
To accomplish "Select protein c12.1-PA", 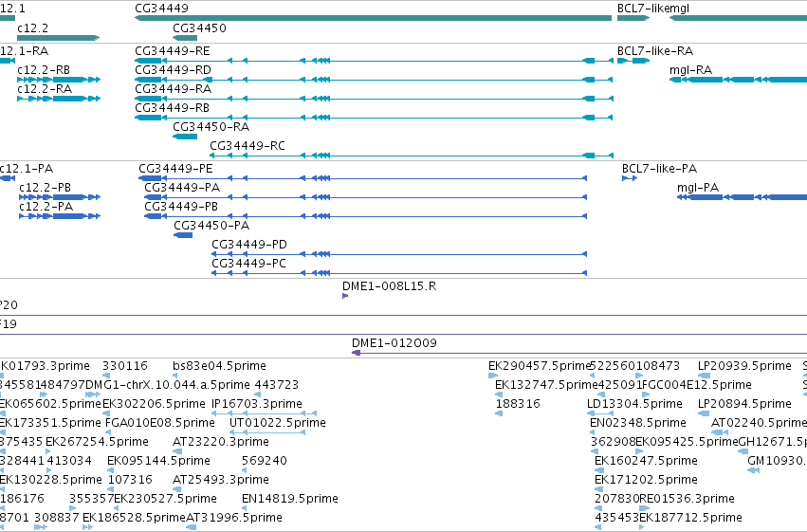I will 27,169.
